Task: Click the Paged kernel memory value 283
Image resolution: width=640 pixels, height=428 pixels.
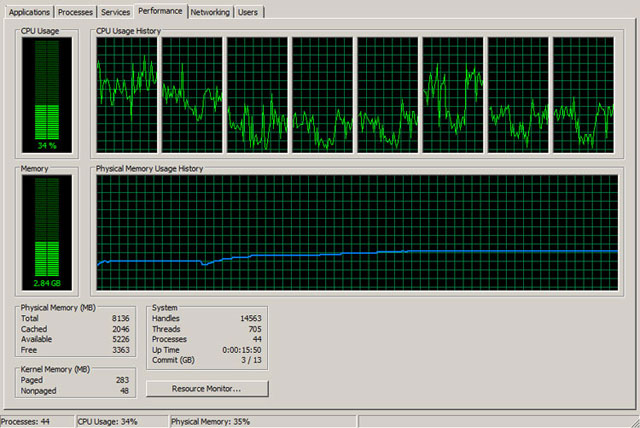Action: click(x=122, y=380)
